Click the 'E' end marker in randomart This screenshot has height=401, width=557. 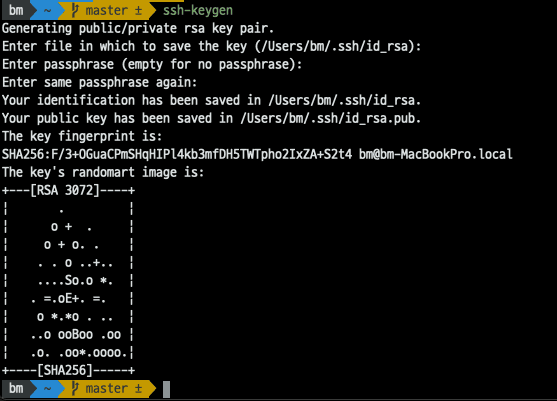pos(69,298)
